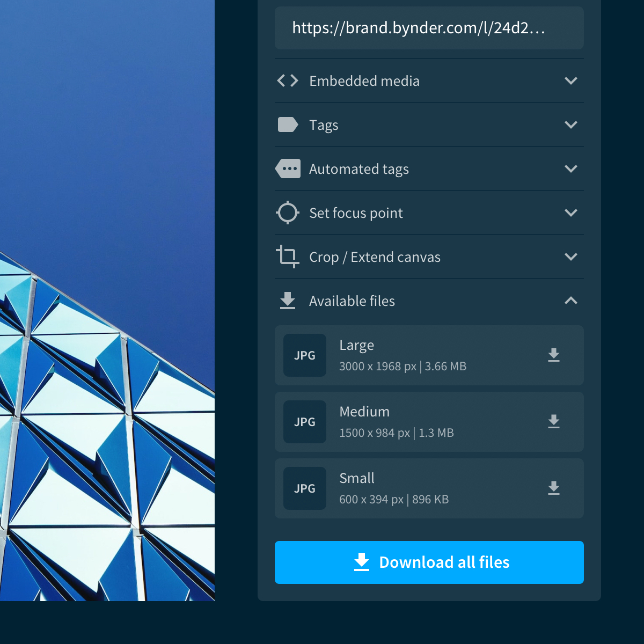The image size is (644, 644).
Task: Expand the Embedded media section
Action: point(572,80)
